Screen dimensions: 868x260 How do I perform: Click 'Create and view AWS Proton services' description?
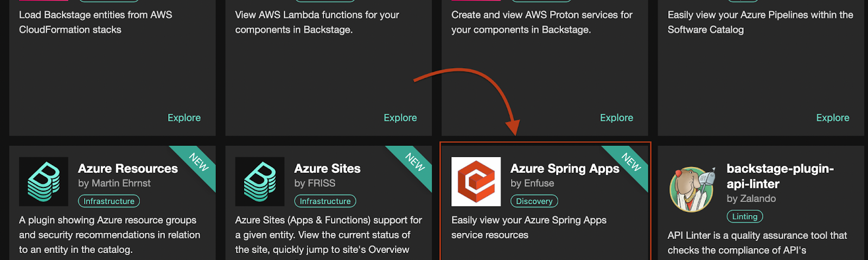tap(542, 22)
